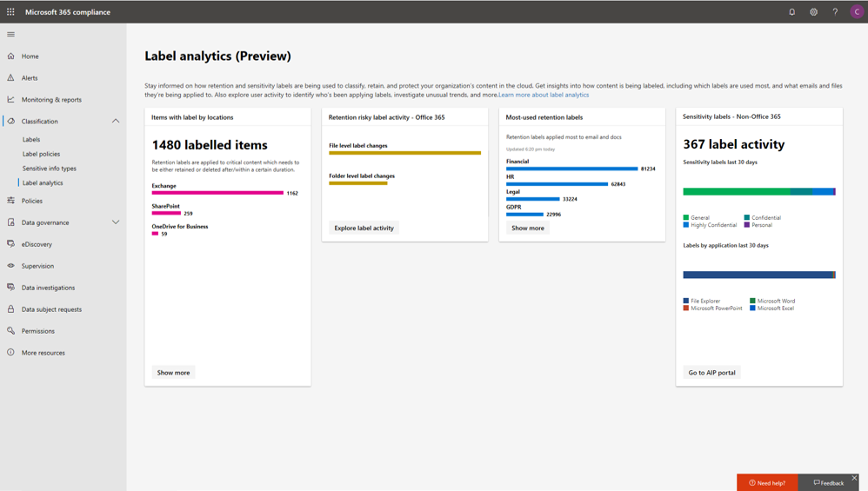Open Sensitive info types
The image size is (868, 491).
[x=50, y=169]
